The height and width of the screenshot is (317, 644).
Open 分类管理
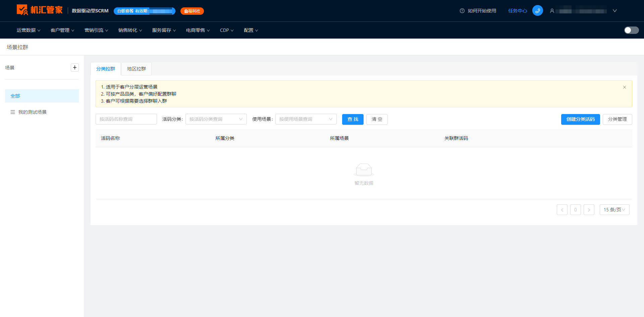[x=618, y=119]
